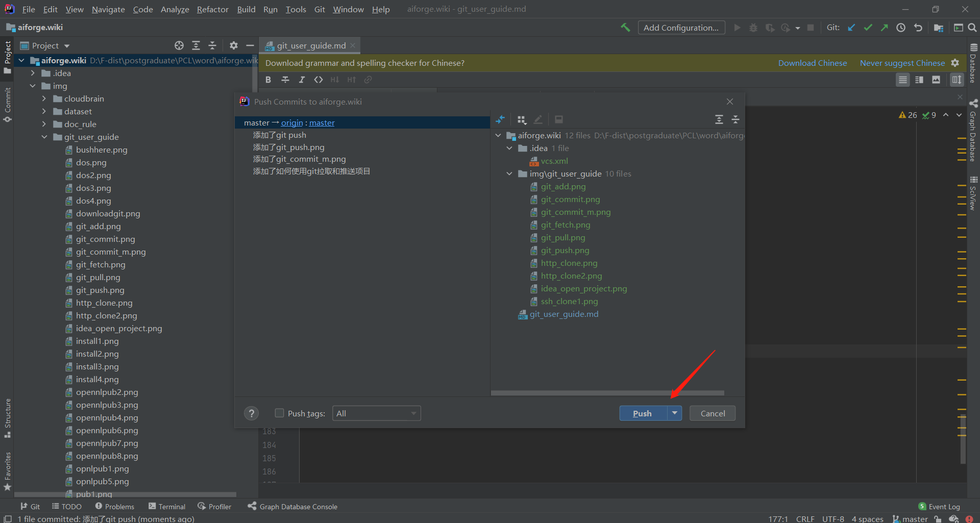Select vcs.xml in push dialog tree
The width and height of the screenshot is (980, 523).
pos(554,161)
